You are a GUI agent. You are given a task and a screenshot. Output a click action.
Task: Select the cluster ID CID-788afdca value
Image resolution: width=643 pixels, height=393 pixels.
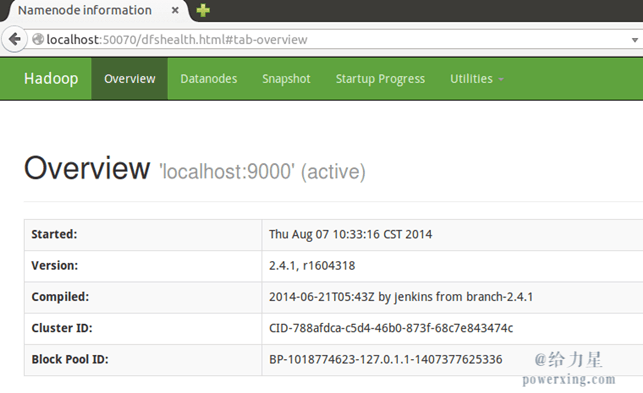pyautogui.click(x=391, y=328)
